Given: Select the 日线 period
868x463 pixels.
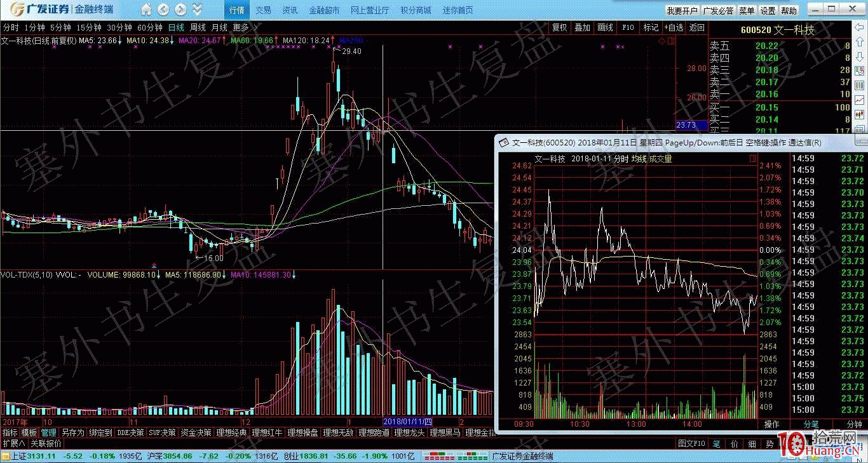Looking at the screenshot, I should pyautogui.click(x=176, y=27).
